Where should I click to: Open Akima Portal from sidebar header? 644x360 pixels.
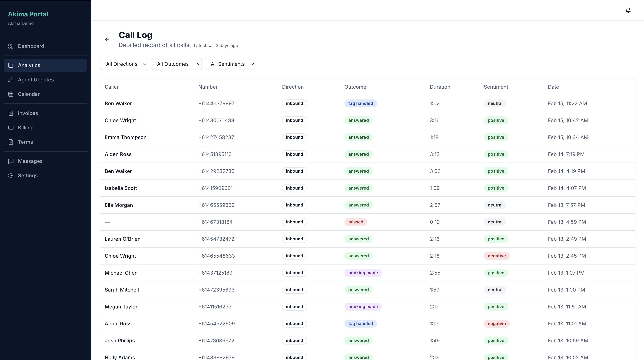coord(28,14)
